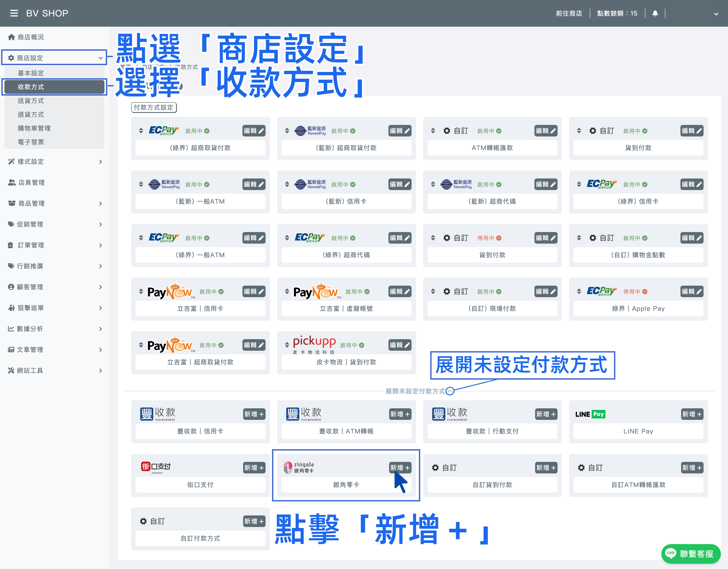Viewport: 728px width, 569px height.
Task: Click the (自訂) 購物金點數 name field
Action: [x=638, y=255]
